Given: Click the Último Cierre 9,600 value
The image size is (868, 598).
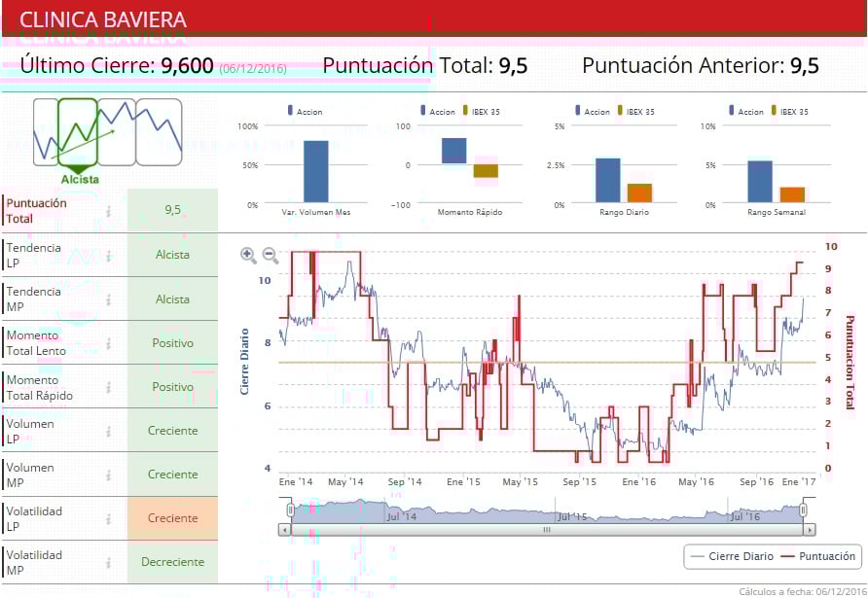Looking at the screenshot, I should 187,65.
